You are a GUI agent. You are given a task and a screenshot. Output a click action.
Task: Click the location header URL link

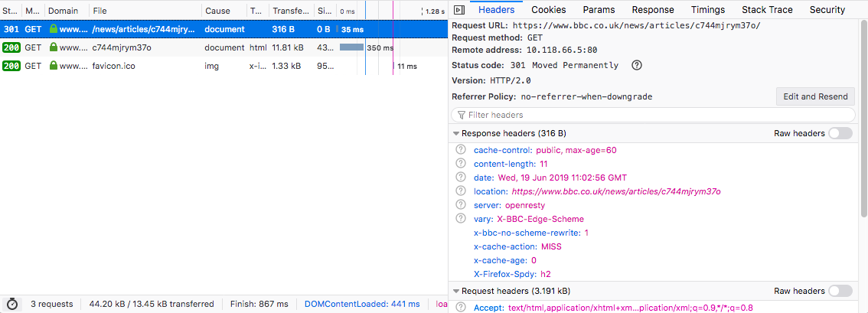(616, 191)
